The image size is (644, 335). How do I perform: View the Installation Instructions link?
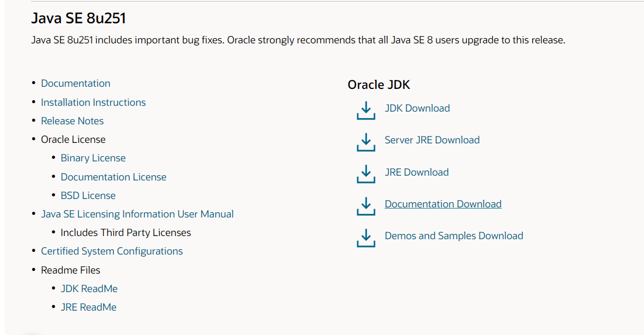(93, 102)
